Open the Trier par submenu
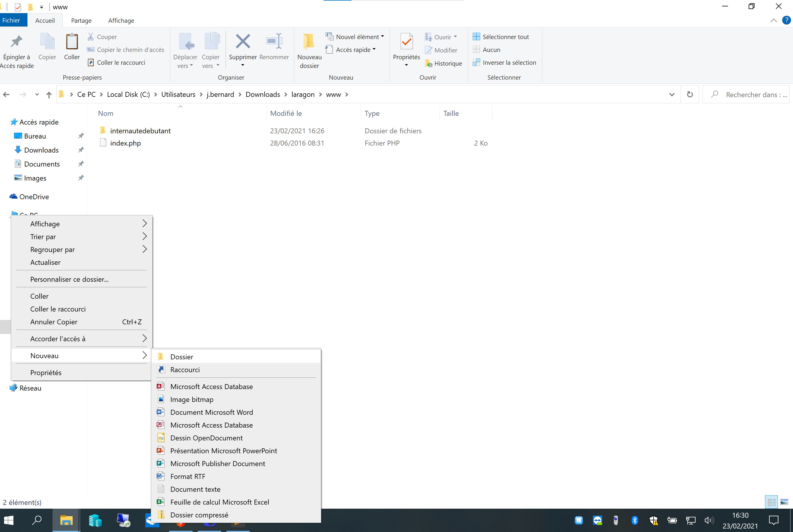 tap(82, 237)
